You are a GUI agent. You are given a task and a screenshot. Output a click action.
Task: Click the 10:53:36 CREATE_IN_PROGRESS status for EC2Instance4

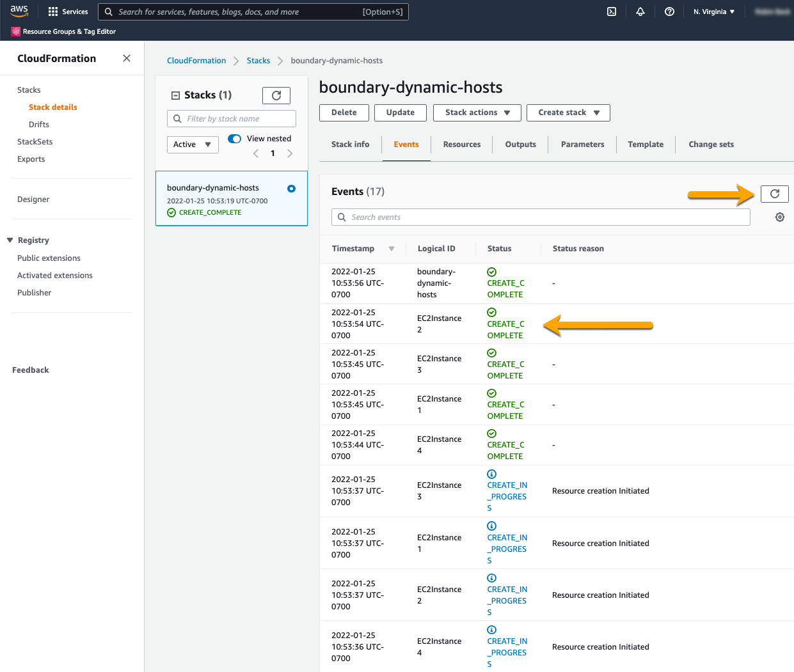(x=507, y=647)
